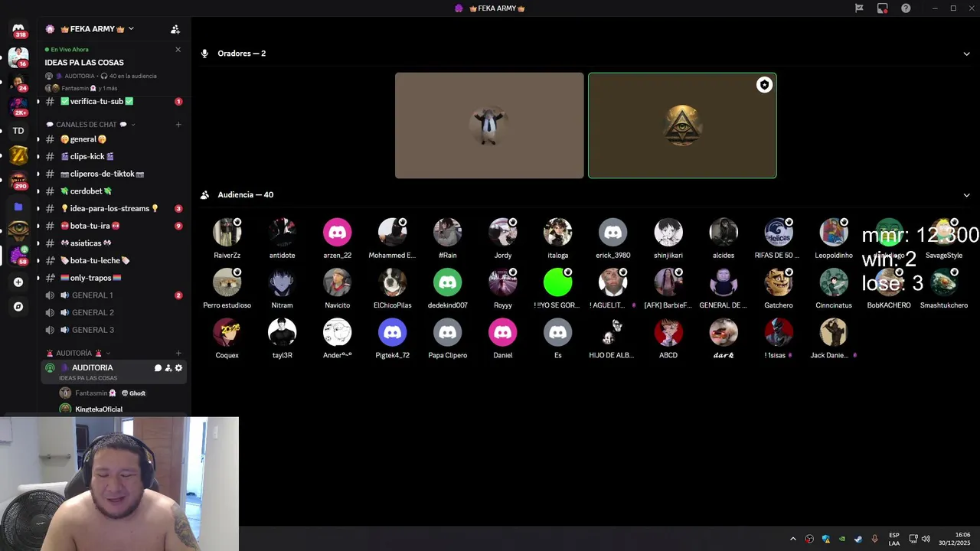
Task: Click Windows Security shield tray icon
Action: pyautogui.click(x=826, y=539)
